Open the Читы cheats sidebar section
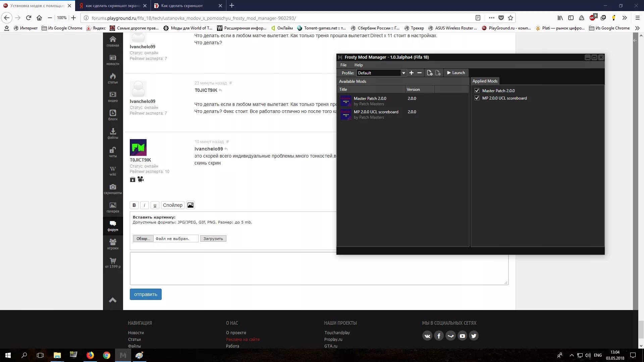Image resolution: width=644 pixels, height=362 pixels. (x=113, y=152)
